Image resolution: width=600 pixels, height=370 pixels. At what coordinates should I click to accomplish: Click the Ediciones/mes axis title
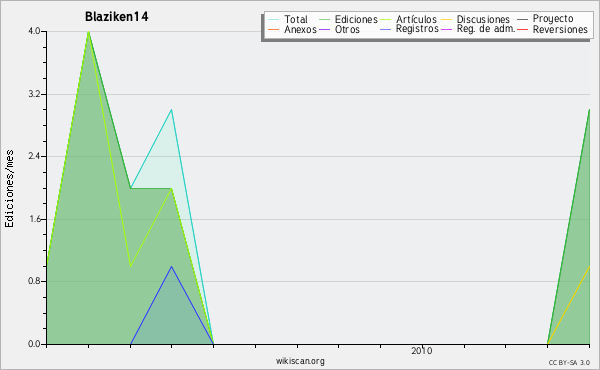coord(9,189)
